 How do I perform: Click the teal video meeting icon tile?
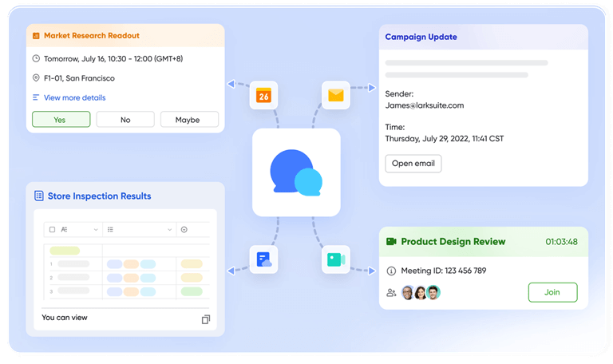tap(335, 259)
